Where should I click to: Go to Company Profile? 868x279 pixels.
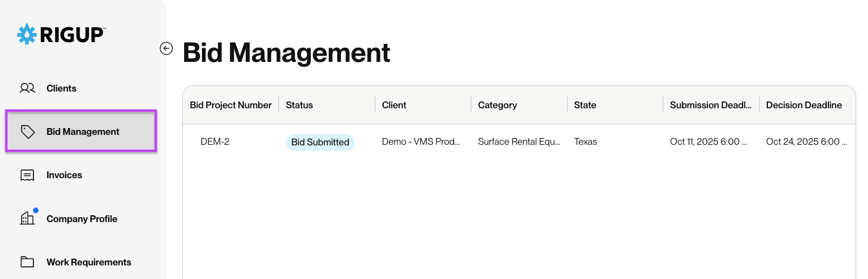coord(81,218)
